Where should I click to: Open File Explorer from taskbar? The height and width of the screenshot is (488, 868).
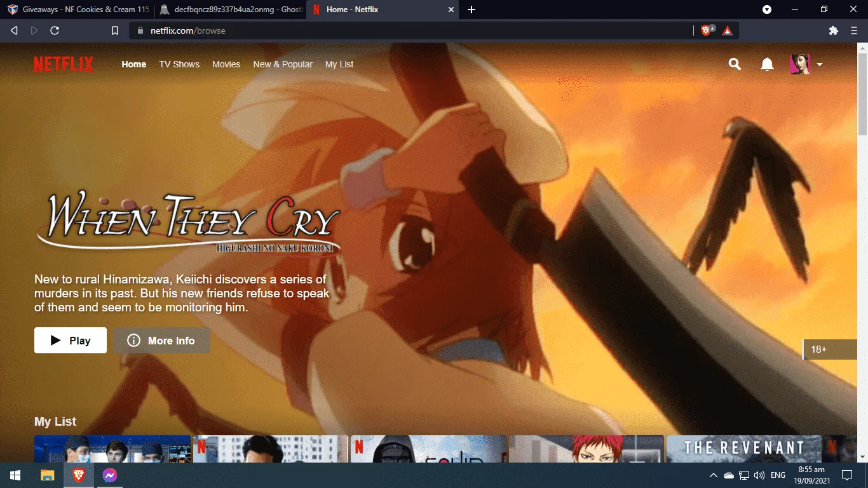pyautogui.click(x=48, y=475)
